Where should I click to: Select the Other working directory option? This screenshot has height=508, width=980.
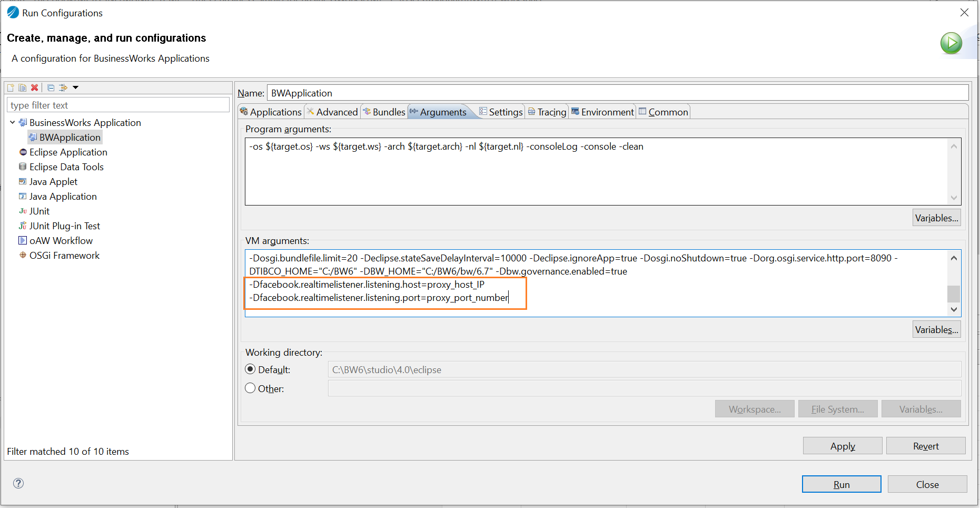click(251, 388)
